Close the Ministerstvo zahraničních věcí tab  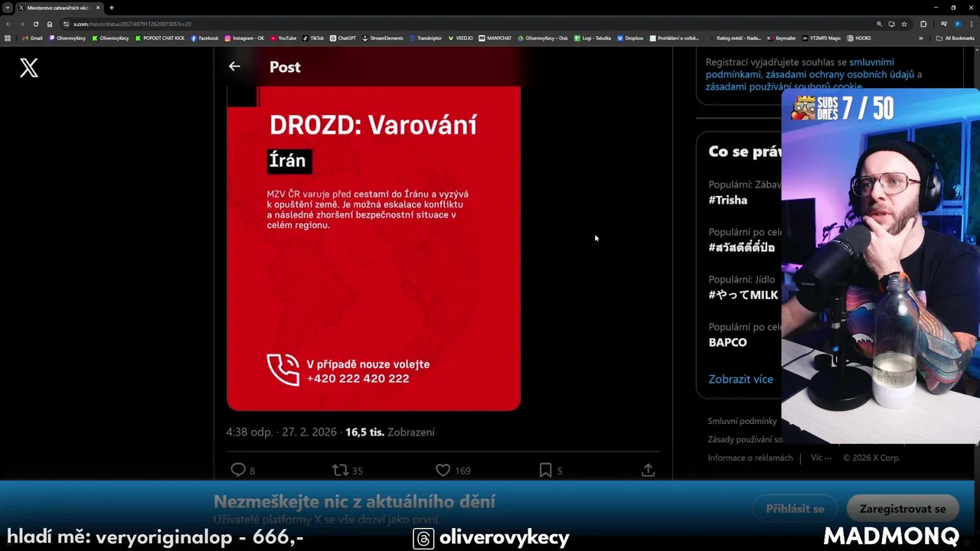(x=98, y=8)
